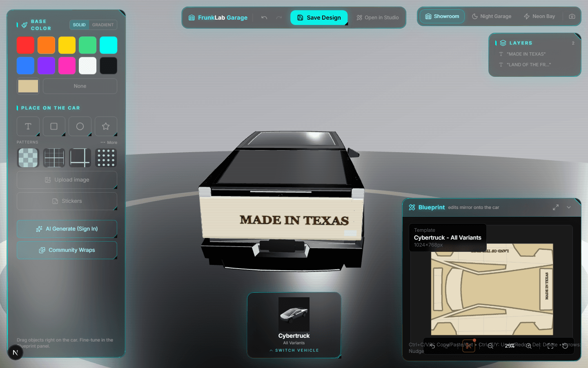Collapse the Blueprint panel chevron
Image resolution: width=588 pixels, height=368 pixels.
coord(569,207)
